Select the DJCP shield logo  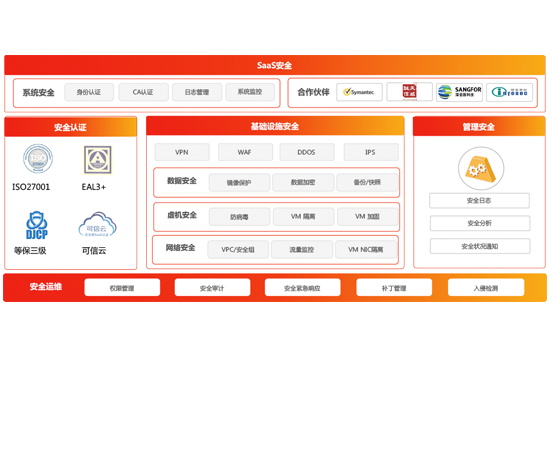click(x=37, y=225)
